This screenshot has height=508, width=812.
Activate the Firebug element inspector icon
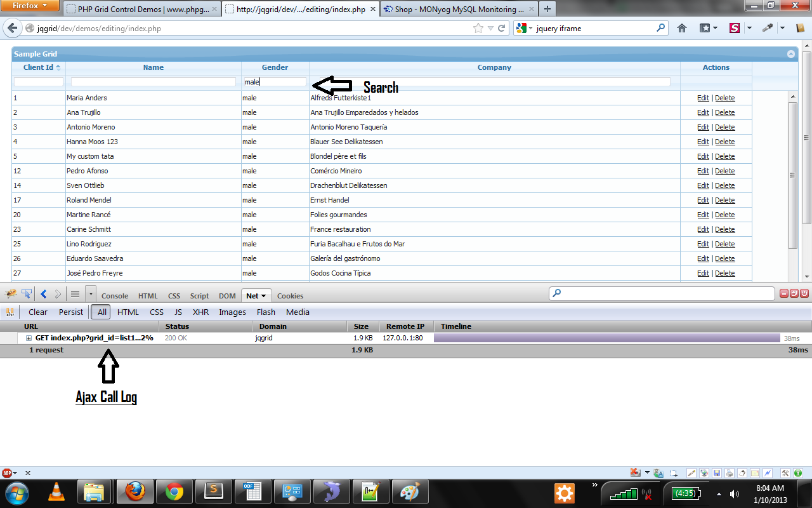(27, 294)
